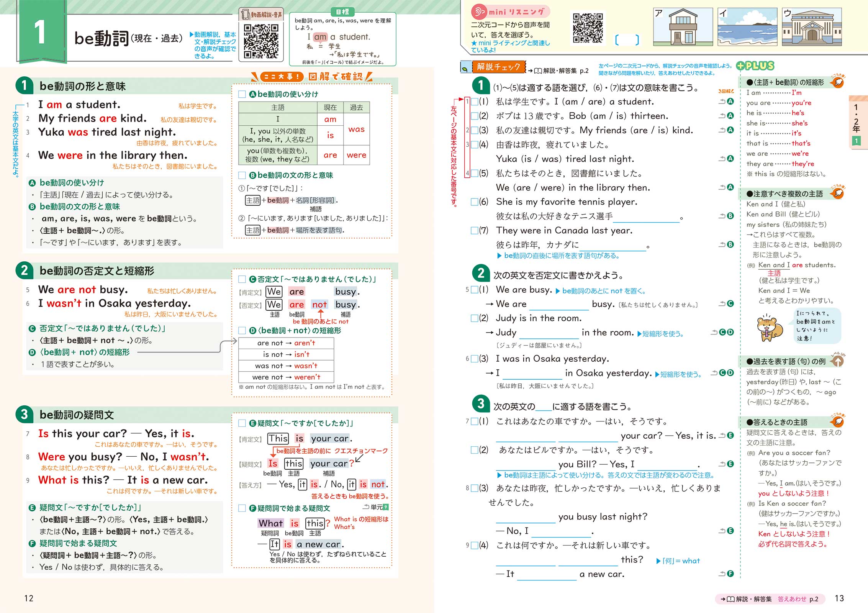Click the 'were' cell in the be動詞 table
Screen dimensions: 868x613
click(x=357, y=155)
